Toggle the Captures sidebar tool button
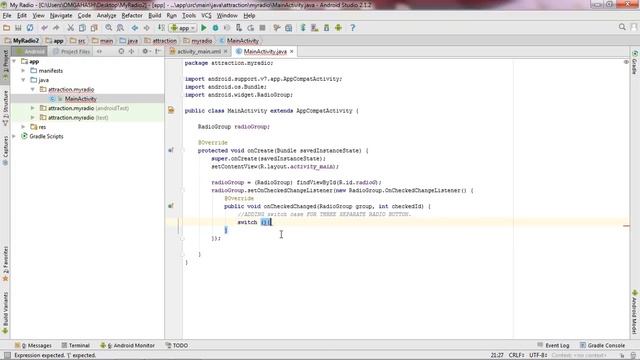Image resolution: width=640 pixels, height=360 pixels. [x=5, y=151]
